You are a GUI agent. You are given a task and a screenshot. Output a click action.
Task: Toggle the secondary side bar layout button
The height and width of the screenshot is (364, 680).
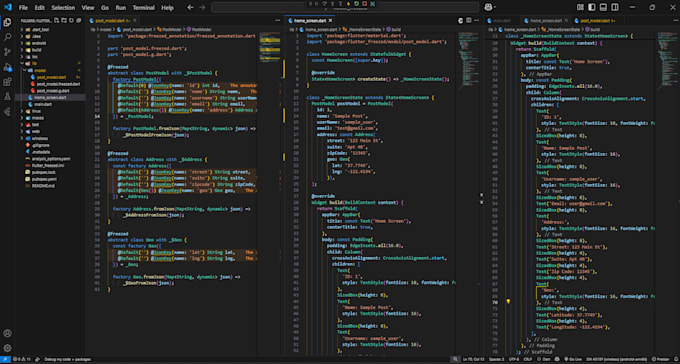tap(615, 7)
